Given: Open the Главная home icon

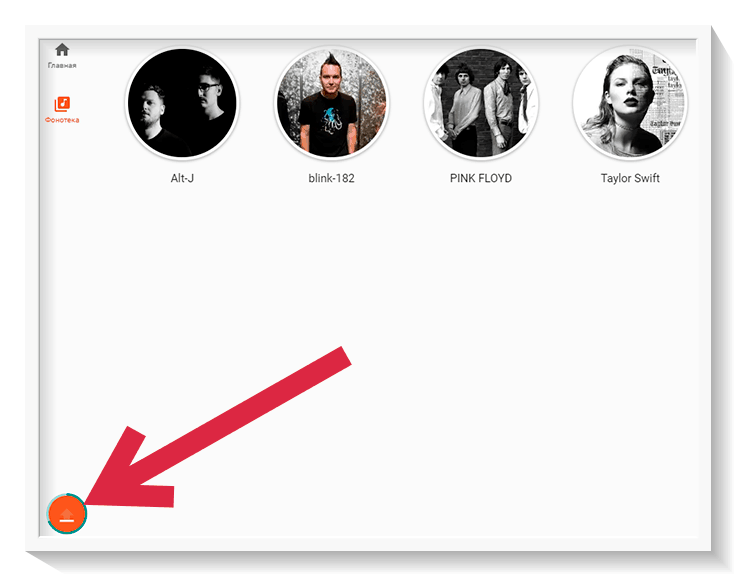Looking at the screenshot, I should tap(62, 49).
